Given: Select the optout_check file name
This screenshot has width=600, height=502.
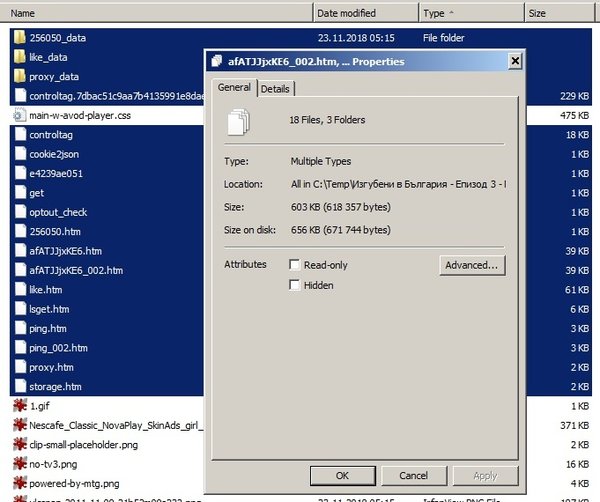Looking at the screenshot, I should point(58,212).
